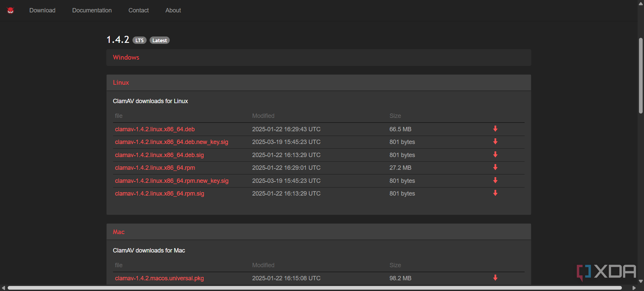Click download arrow for x86_64.deb.new_key.sig

pos(495,142)
